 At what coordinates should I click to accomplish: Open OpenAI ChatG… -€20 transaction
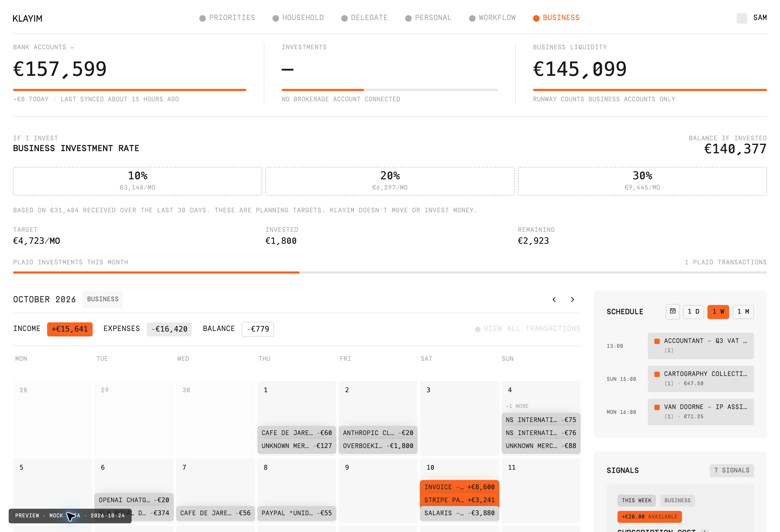(134, 500)
